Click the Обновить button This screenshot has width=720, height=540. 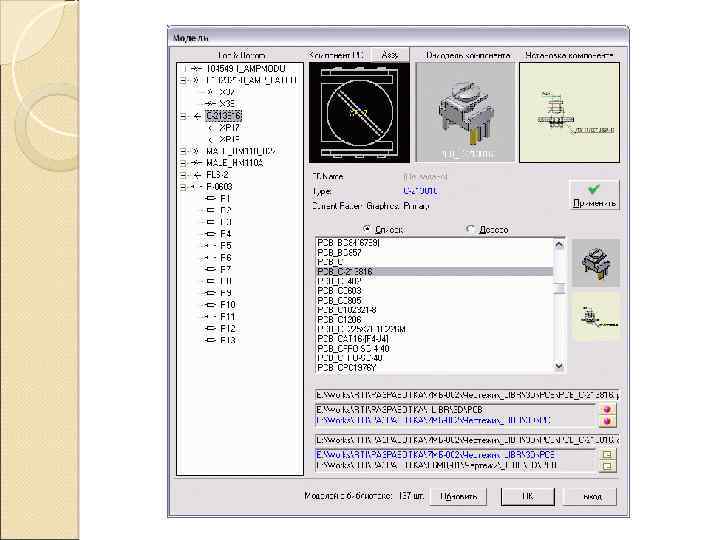point(457,496)
